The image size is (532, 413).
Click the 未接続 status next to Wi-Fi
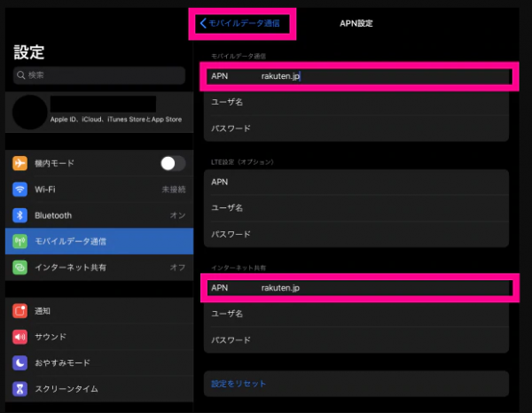click(174, 190)
